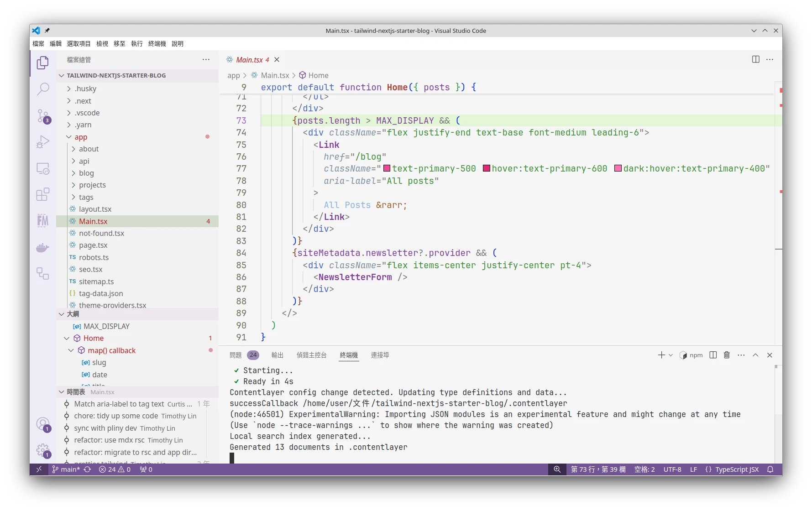
Task: Kill terminal with the trash icon
Action: point(727,355)
